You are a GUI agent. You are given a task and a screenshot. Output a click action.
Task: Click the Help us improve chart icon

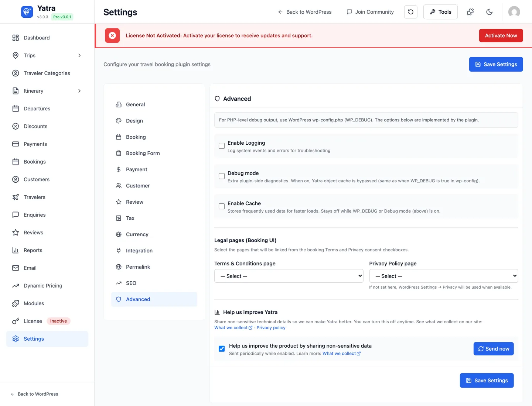[217, 312]
